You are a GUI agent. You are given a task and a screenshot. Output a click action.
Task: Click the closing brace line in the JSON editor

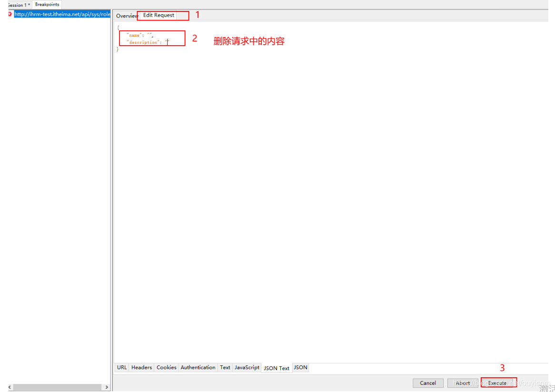(118, 49)
